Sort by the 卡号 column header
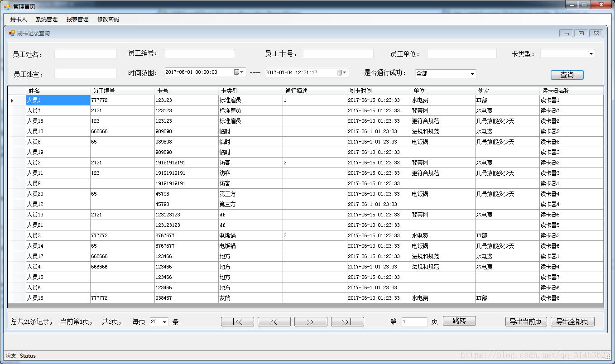615x364 pixels. (x=187, y=91)
